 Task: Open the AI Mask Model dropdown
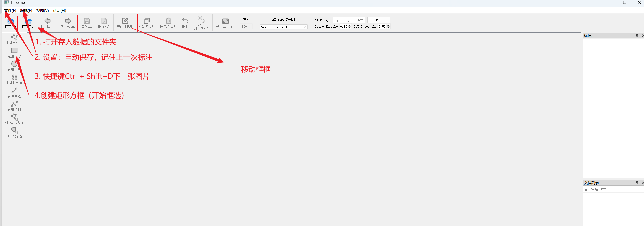(283, 27)
